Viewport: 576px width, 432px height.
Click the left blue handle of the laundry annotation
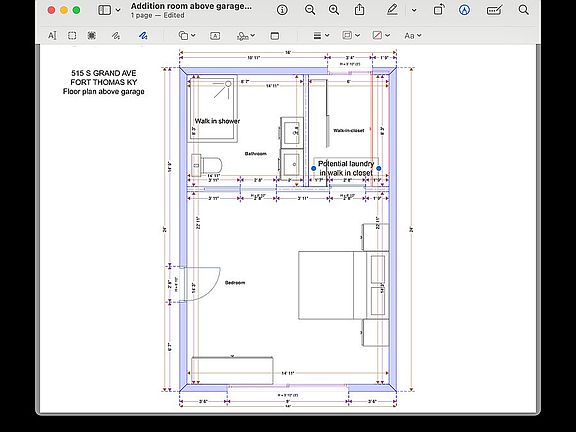point(313,168)
